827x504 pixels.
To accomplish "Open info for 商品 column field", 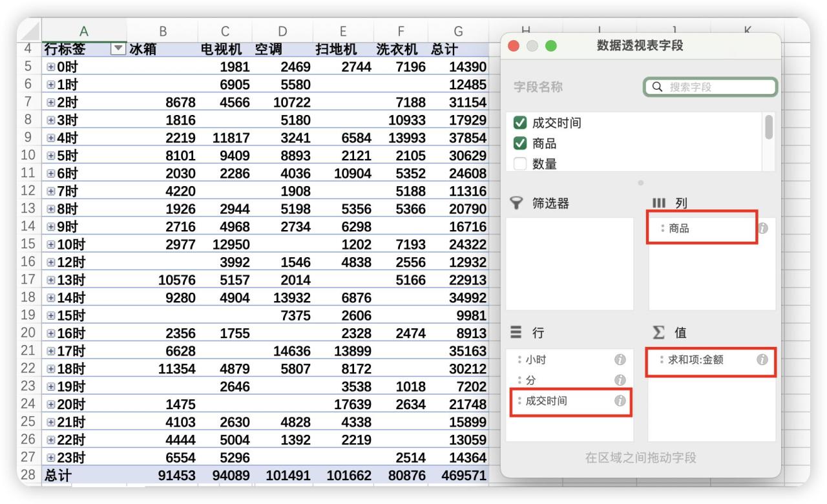I will (762, 228).
